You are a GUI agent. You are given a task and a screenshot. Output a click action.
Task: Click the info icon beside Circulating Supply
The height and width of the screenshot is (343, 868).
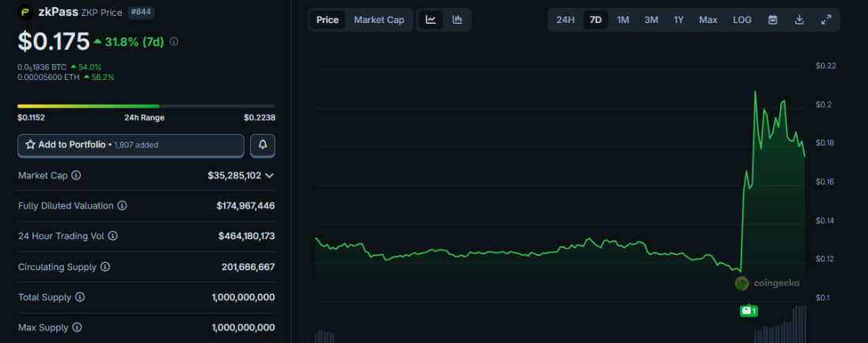coord(105,267)
